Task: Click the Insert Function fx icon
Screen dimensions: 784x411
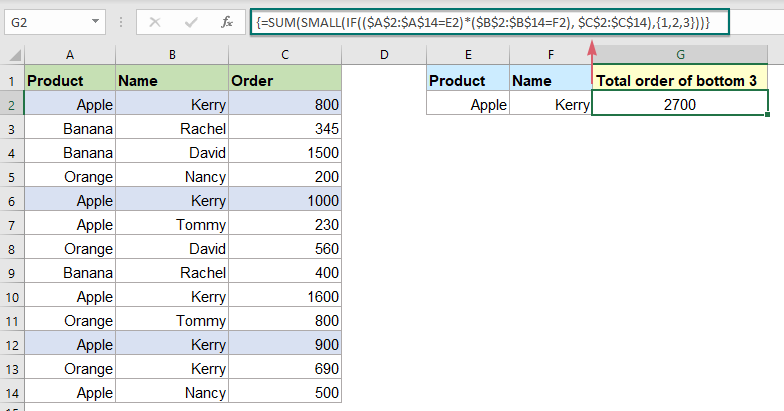Action: [x=227, y=20]
